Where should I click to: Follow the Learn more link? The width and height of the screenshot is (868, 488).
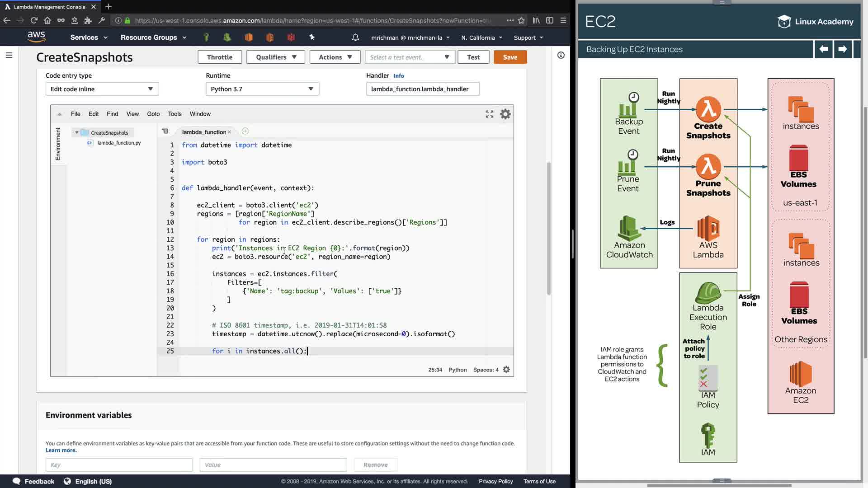pyautogui.click(x=61, y=450)
